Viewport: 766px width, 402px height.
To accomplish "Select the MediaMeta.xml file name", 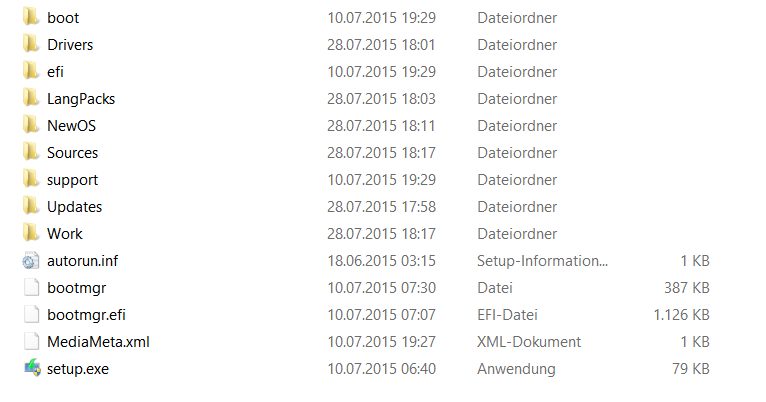I will 98,342.
